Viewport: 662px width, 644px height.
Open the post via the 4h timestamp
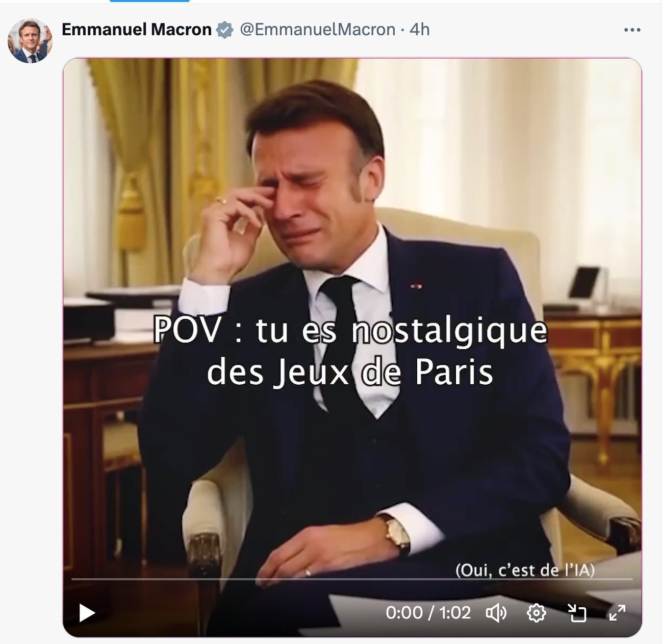(x=420, y=30)
